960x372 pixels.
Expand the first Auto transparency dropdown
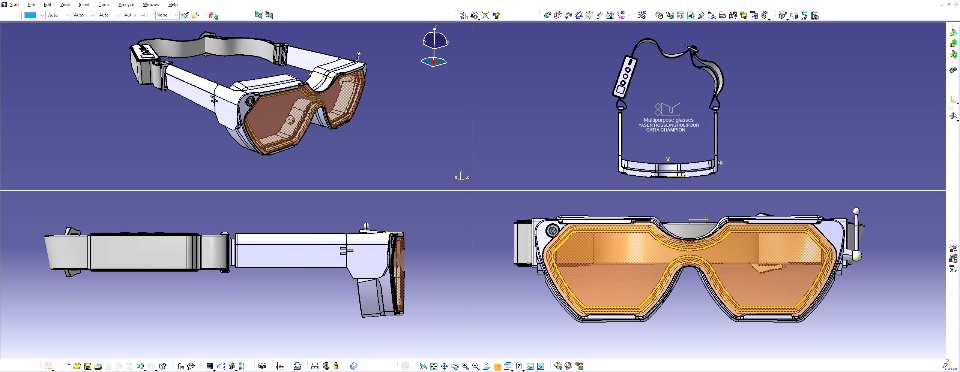58,15
